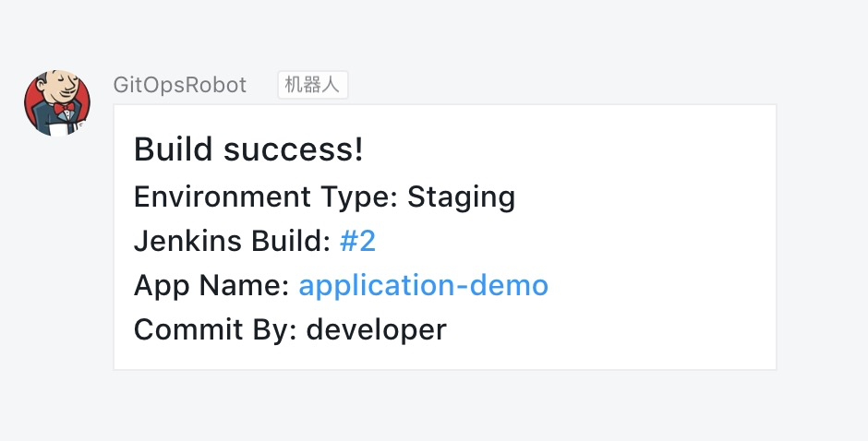Image resolution: width=868 pixels, height=441 pixels.
Task: Open the GitOpsRobot sender name
Action: [180, 85]
